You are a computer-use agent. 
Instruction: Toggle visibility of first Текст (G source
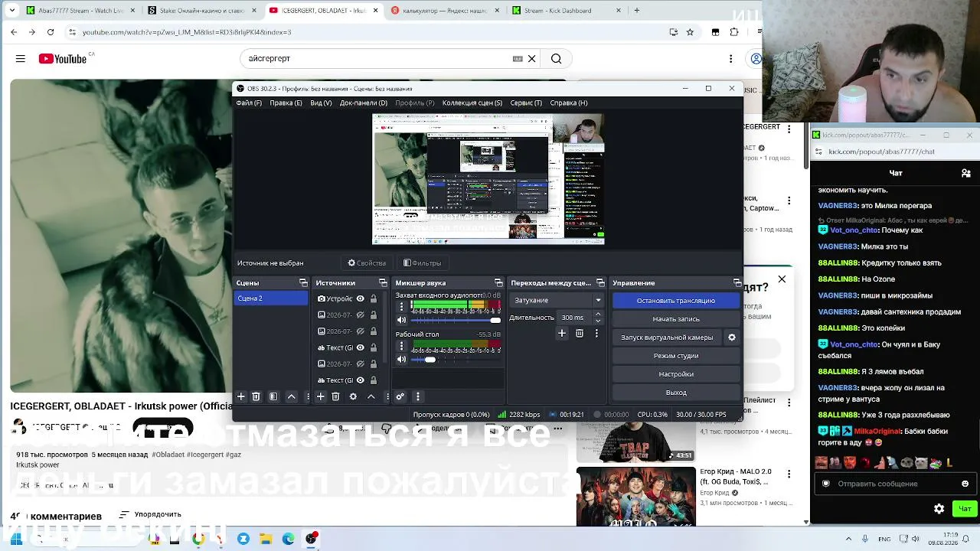(x=360, y=348)
